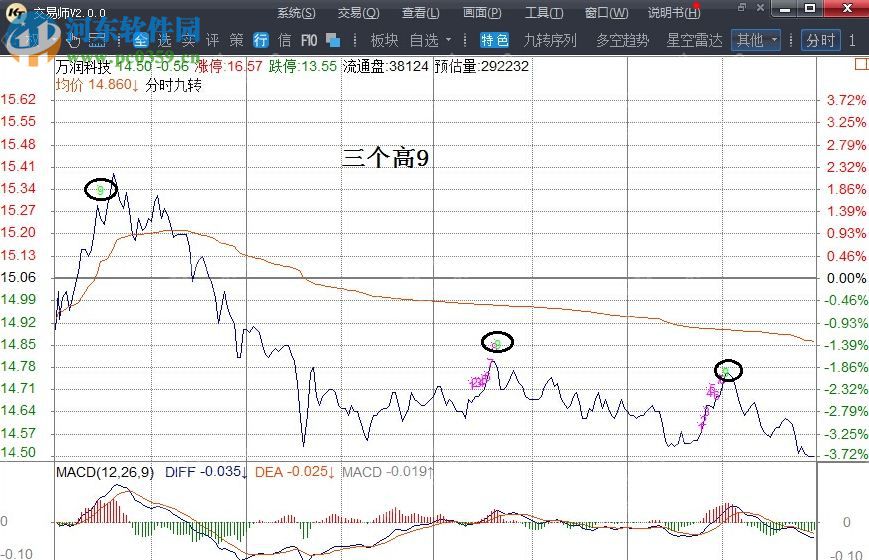
Task: Toggle the 全 toolbar button
Action: point(141,40)
